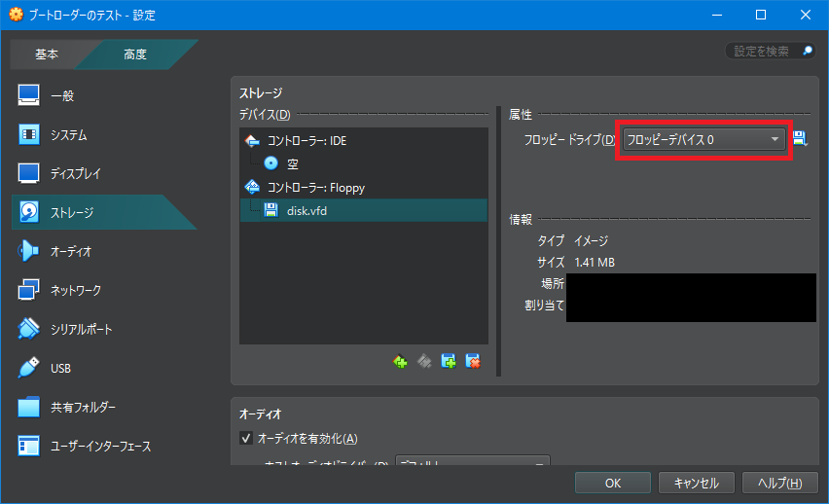Click the オーディオ section heading
This screenshot has width=829, height=504.
pyautogui.click(x=260, y=414)
